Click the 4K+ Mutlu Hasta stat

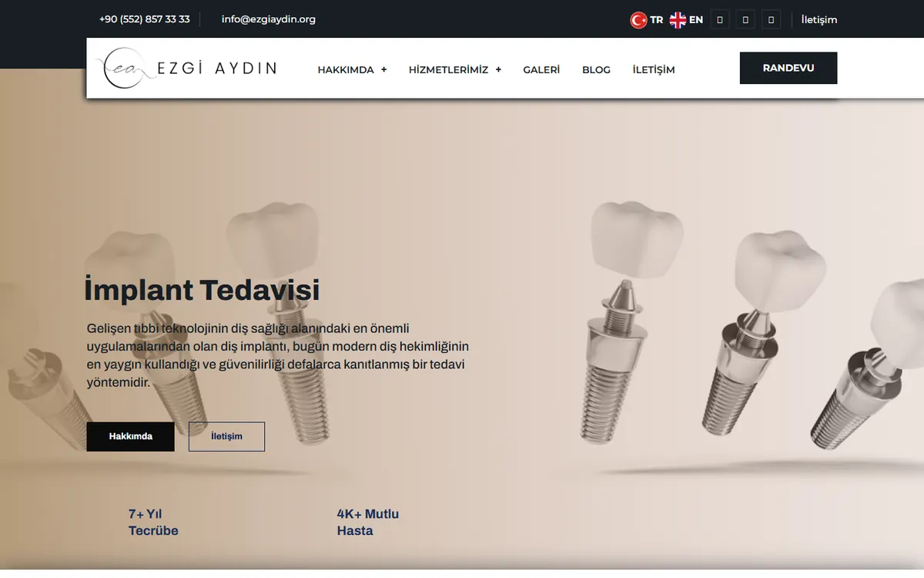click(368, 523)
